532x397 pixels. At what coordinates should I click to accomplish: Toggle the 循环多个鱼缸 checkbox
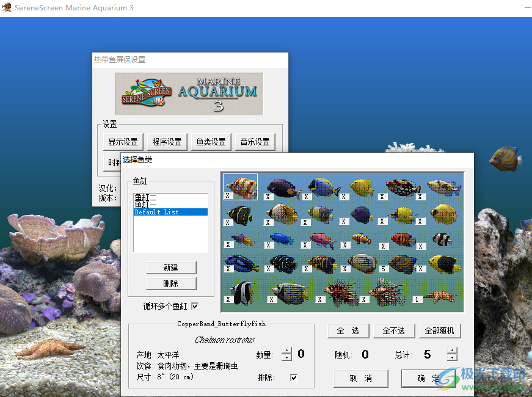(x=195, y=306)
